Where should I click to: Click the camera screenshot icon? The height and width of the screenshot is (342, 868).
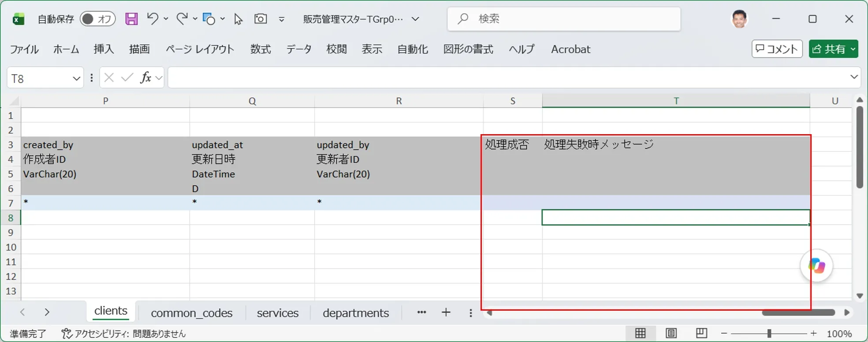(261, 19)
